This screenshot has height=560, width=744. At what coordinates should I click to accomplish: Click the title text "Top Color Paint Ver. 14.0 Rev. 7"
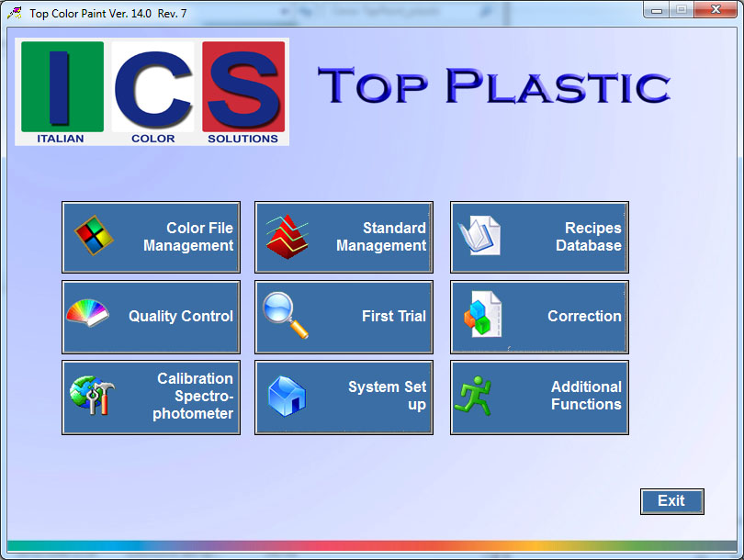pos(108,13)
